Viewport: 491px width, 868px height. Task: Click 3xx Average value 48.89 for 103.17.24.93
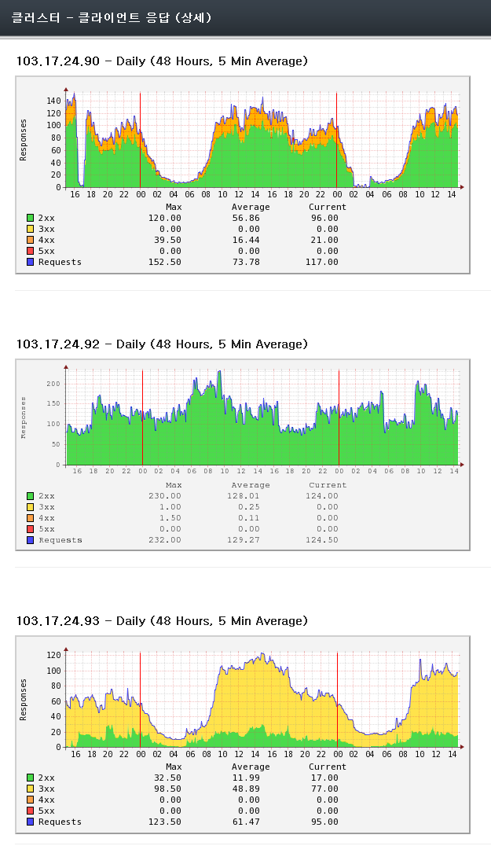pyautogui.click(x=246, y=789)
